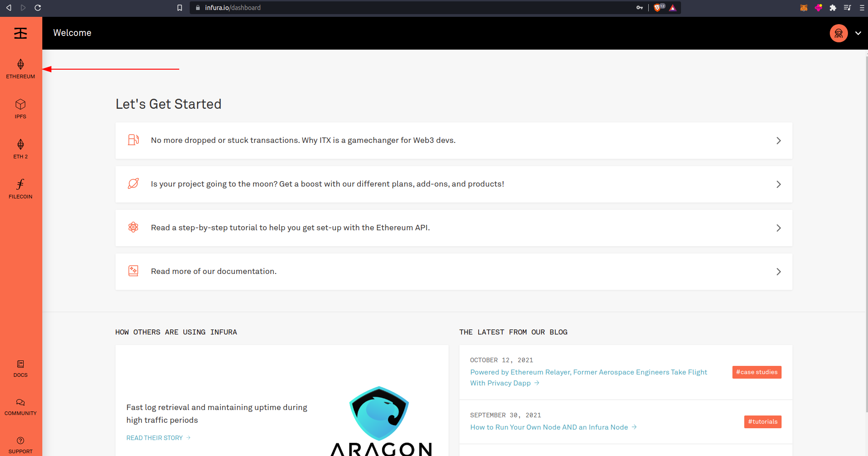
Task: Click the SEPTEMBER 30, 2021 date text
Action: (x=505, y=415)
